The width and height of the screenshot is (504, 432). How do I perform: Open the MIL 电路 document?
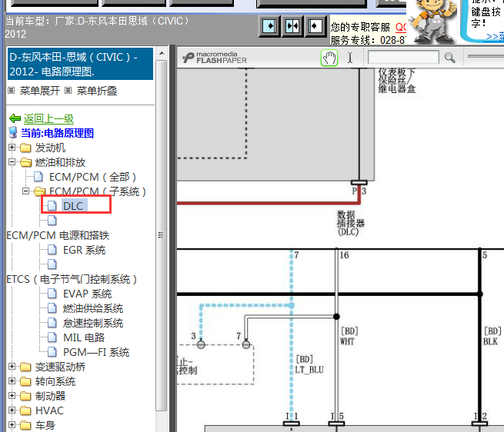[x=84, y=337]
